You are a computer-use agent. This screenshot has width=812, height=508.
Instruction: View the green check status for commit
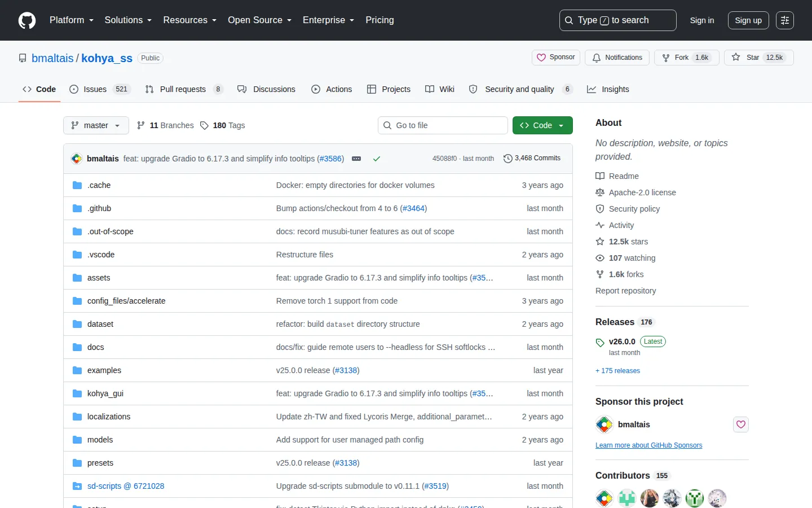(377, 159)
